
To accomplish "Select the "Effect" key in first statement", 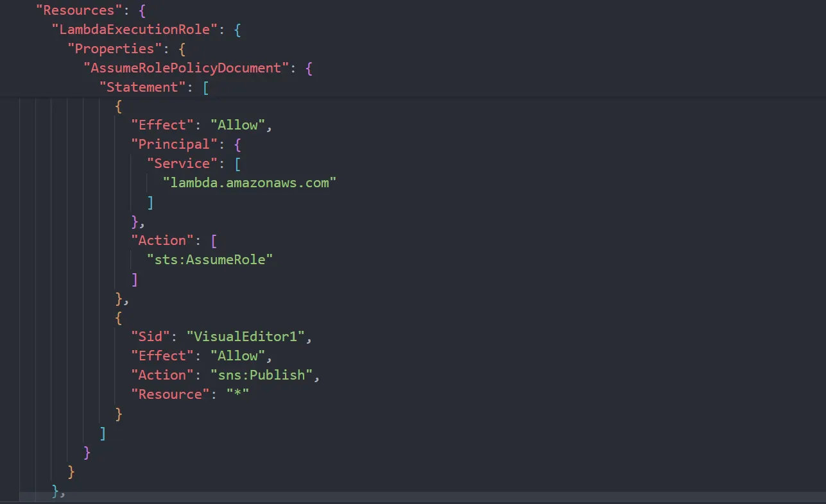I will 162,124.
